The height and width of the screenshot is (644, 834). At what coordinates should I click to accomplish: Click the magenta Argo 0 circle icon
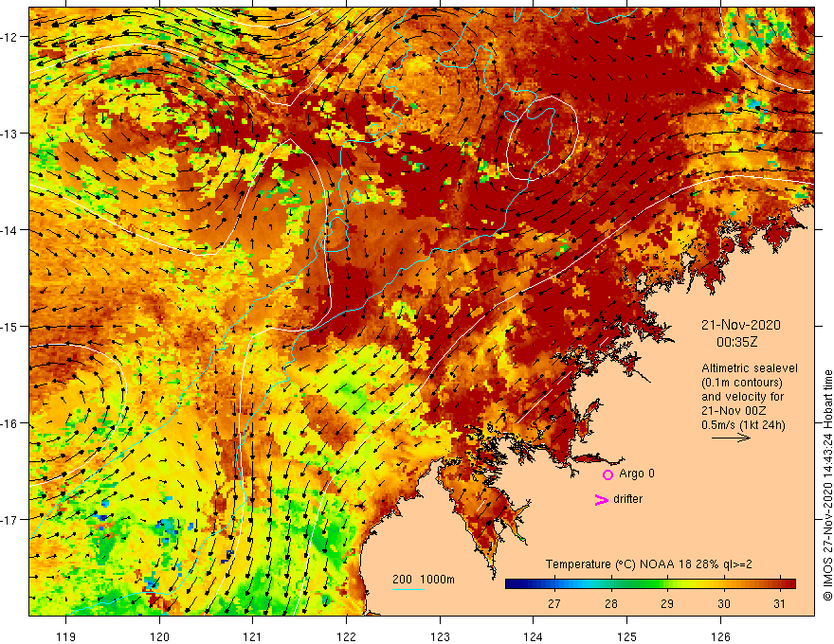tap(607, 474)
